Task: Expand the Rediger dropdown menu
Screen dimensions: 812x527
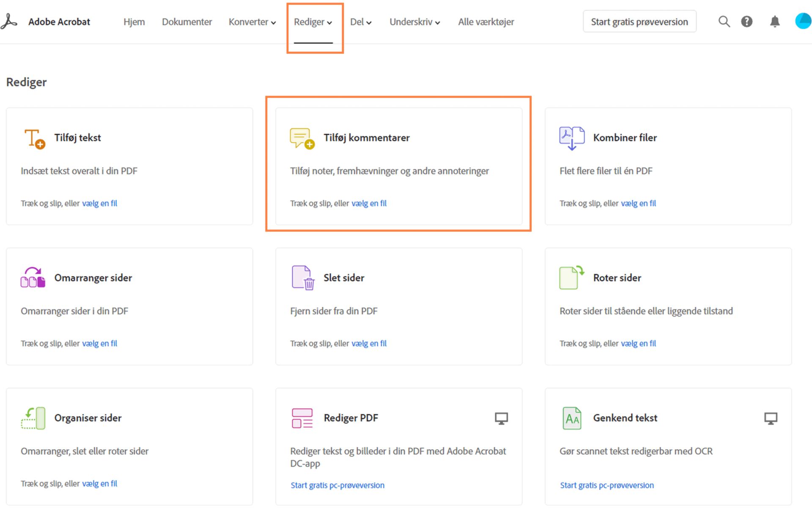Action: [x=313, y=22]
